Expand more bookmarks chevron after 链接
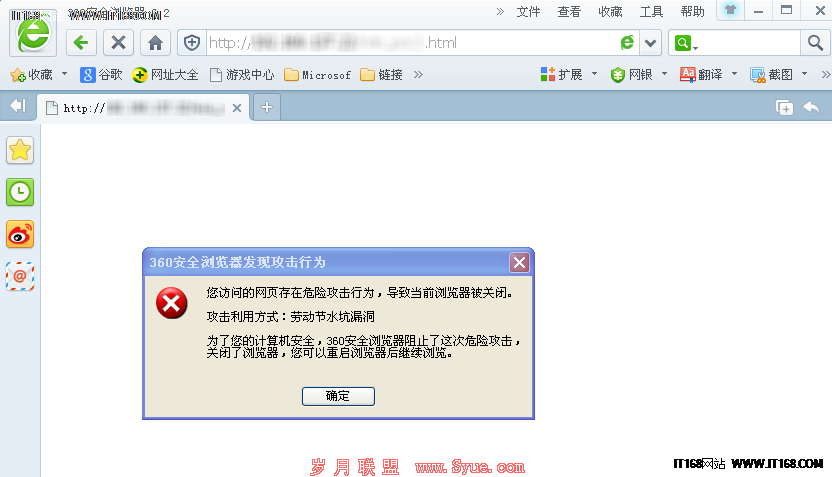Image resolution: width=832 pixels, height=477 pixels. [x=418, y=74]
